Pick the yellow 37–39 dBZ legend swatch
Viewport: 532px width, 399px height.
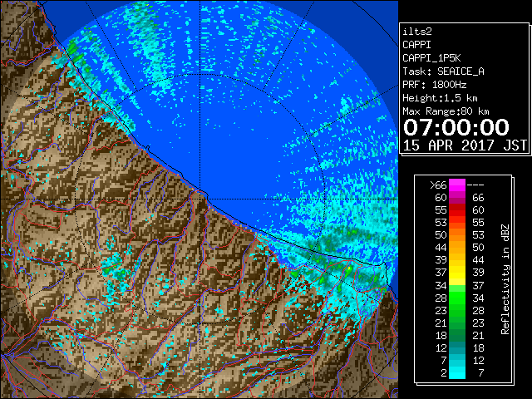457,273
